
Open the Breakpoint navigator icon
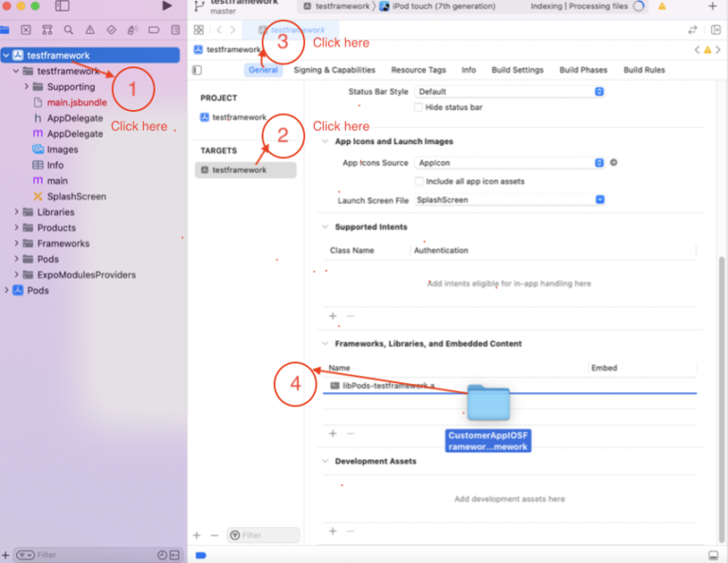tap(154, 30)
